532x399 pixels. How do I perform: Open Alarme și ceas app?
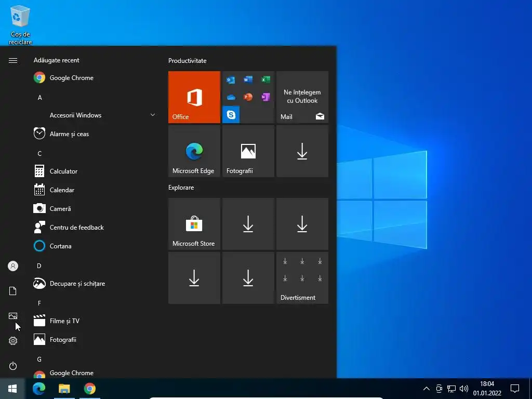[95, 134]
